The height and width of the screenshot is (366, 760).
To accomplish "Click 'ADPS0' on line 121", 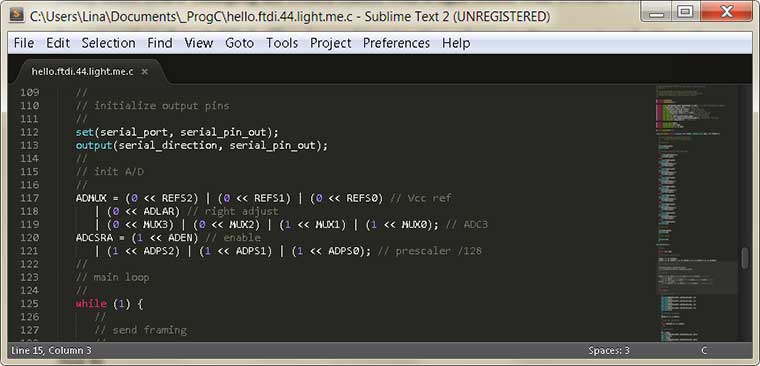I will pos(343,251).
